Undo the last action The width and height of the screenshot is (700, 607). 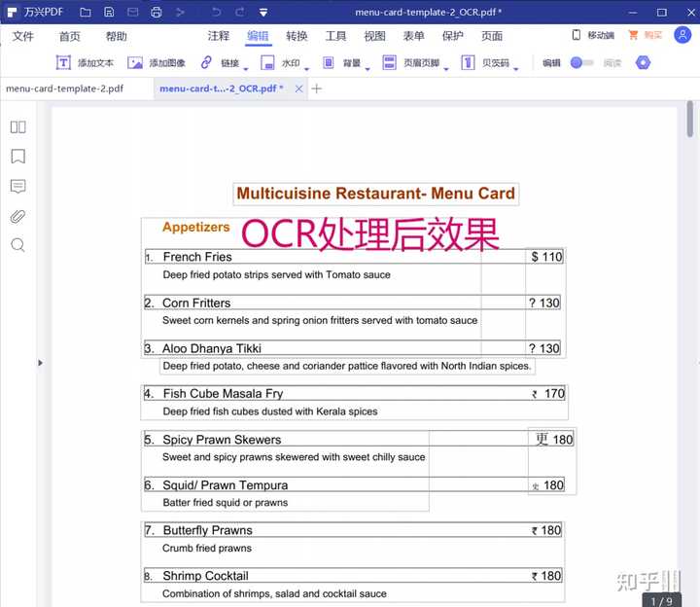pyautogui.click(x=217, y=12)
